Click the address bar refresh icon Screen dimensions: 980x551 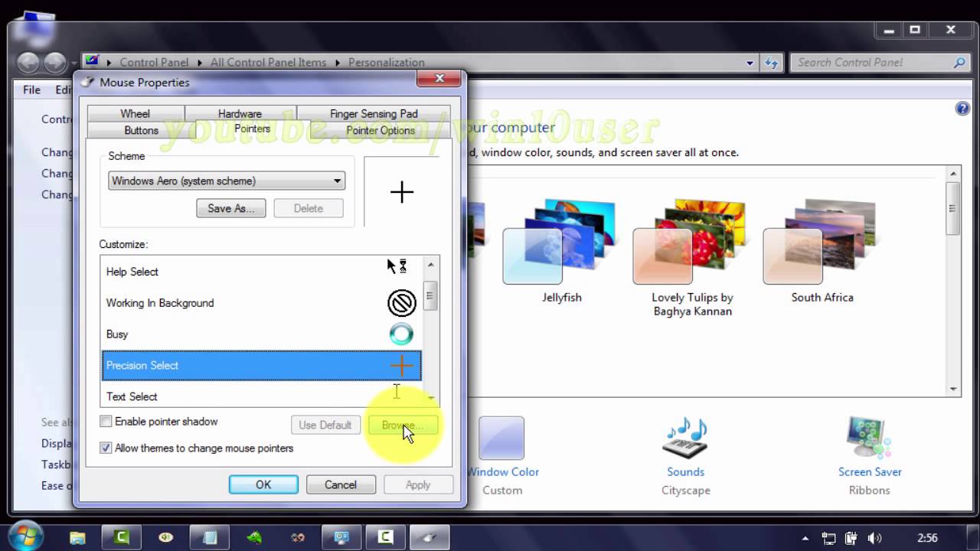pos(772,63)
